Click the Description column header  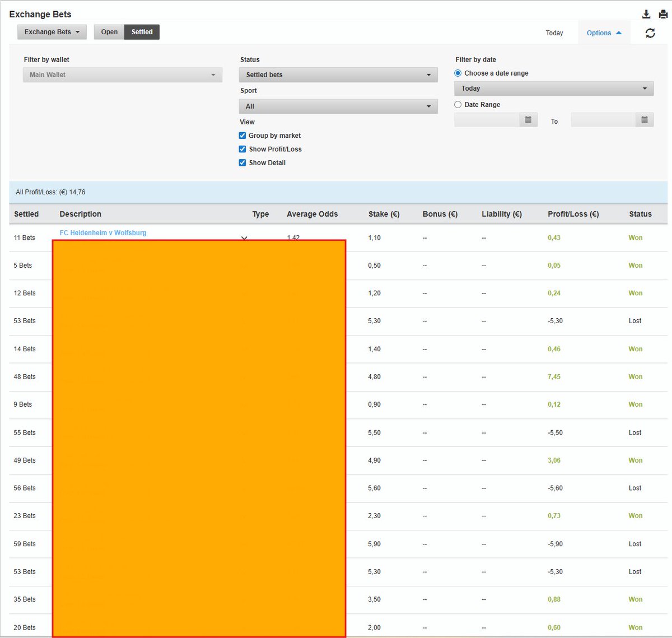tap(81, 214)
